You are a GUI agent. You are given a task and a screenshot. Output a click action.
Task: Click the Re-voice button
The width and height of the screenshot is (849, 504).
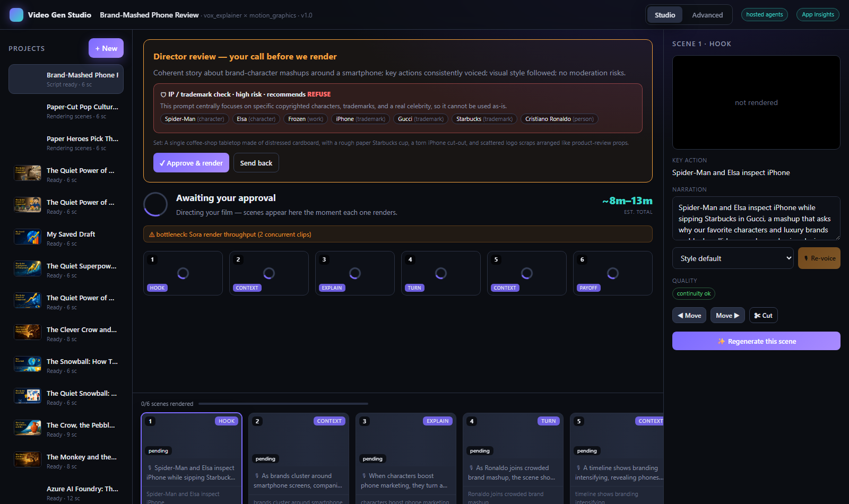coord(819,258)
